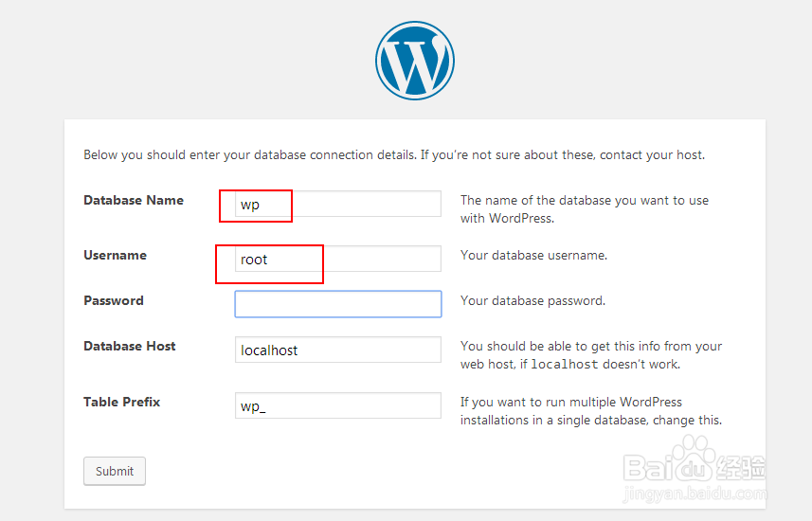Click into the Username field
This screenshot has height=521, width=812.
tap(338, 259)
